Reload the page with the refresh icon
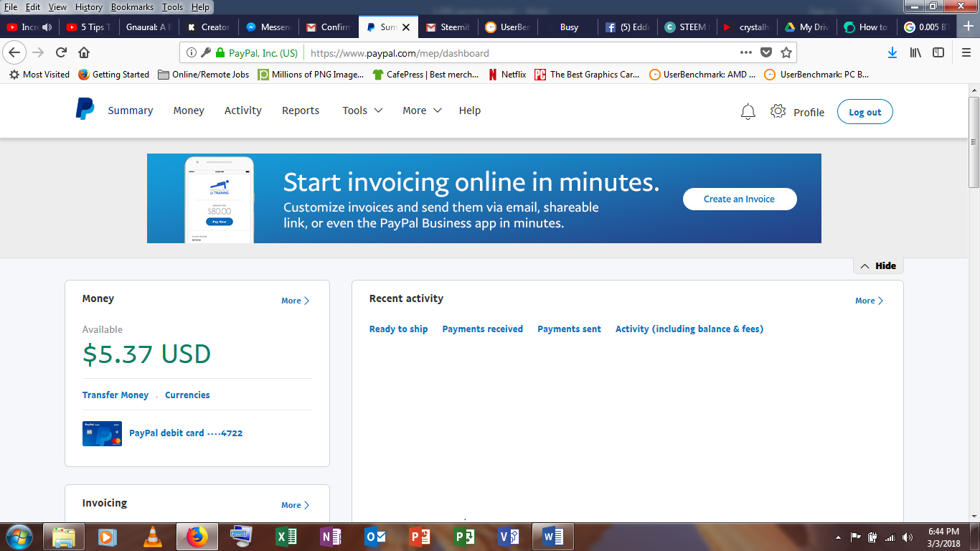Image resolution: width=980 pixels, height=551 pixels. [x=61, y=52]
